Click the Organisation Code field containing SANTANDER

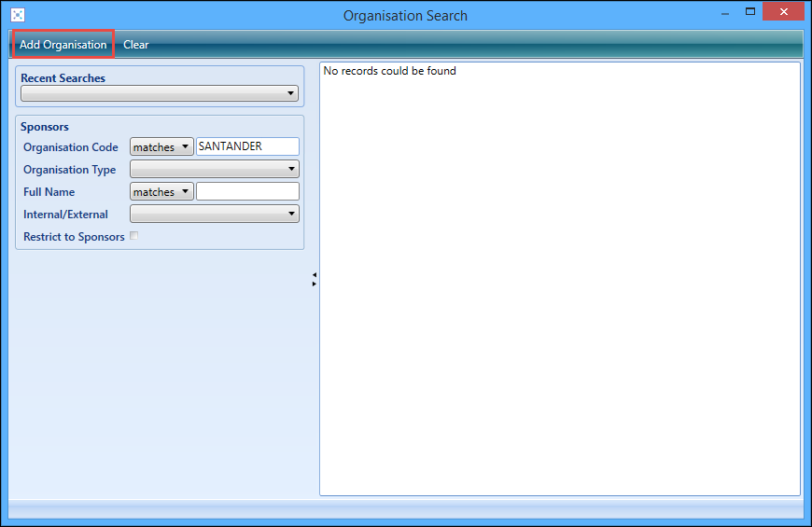pyautogui.click(x=247, y=146)
